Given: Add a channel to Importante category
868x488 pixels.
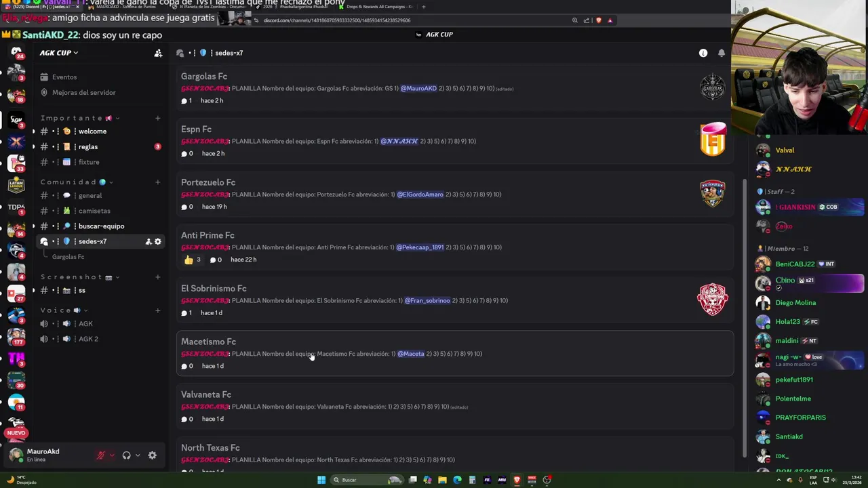Looking at the screenshot, I should [157, 118].
